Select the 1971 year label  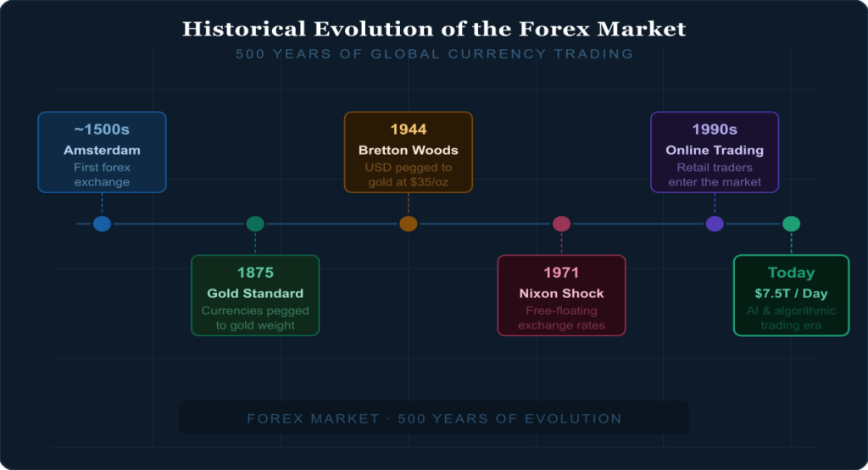[561, 273]
